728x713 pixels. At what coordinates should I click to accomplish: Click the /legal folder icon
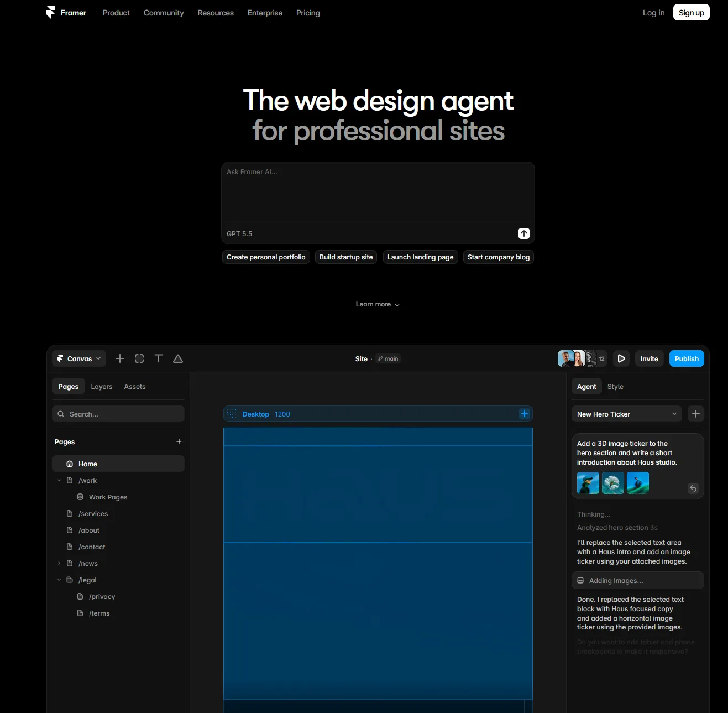70,580
